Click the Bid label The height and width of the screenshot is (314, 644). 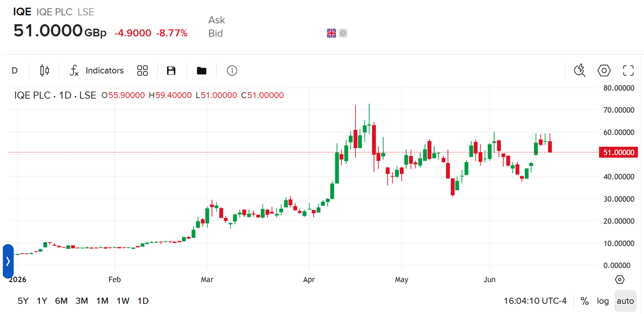point(215,33)
